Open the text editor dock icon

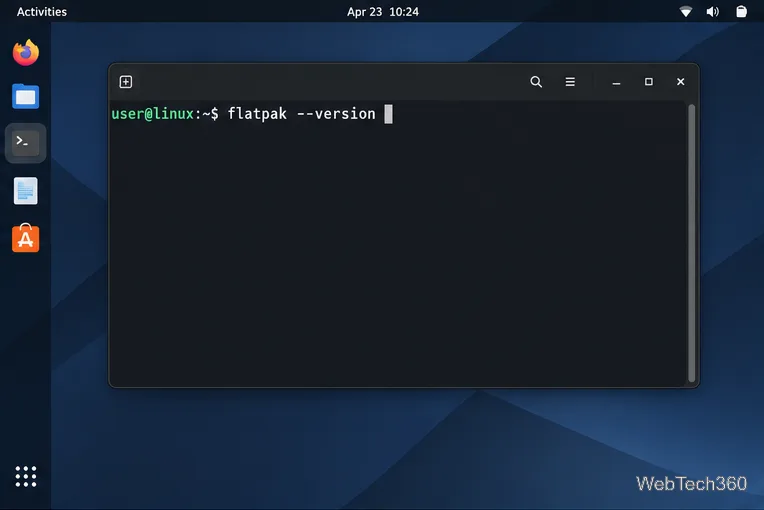pos(26,190)
